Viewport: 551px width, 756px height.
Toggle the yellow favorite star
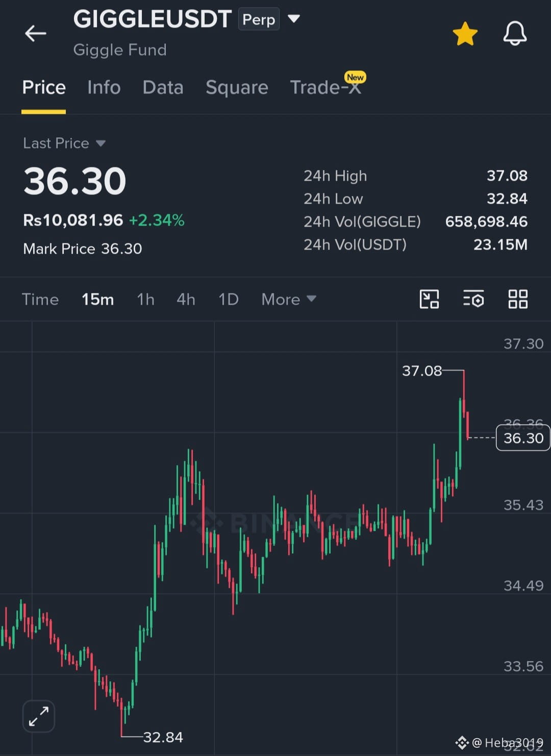[x=465, y=34]
